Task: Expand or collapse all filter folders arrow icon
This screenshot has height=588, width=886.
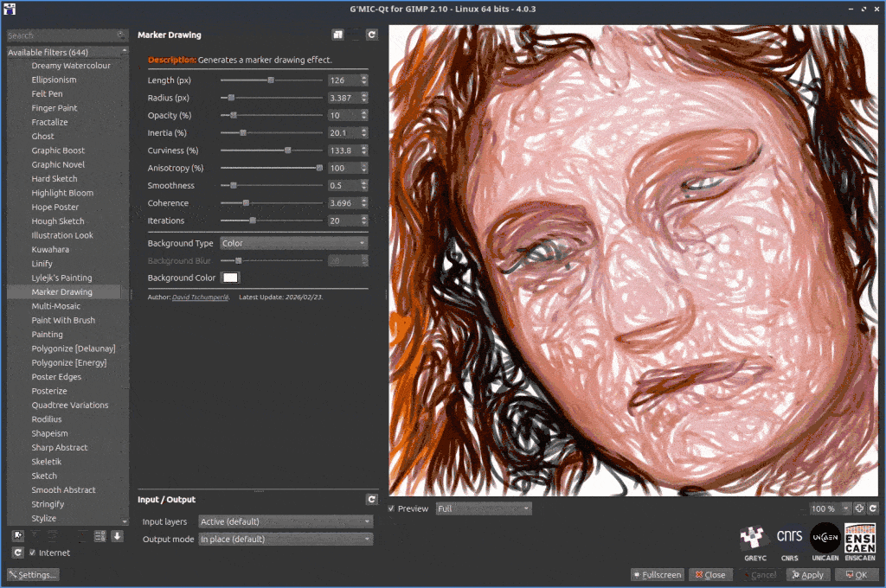Action: click(x=117, y=536)
